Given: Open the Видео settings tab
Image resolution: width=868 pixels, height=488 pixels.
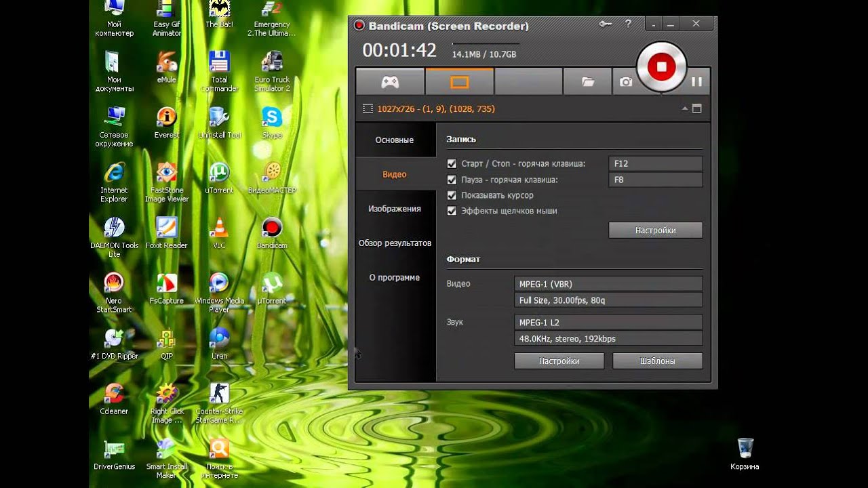Looking at the screenshot, I should point(395,174).
